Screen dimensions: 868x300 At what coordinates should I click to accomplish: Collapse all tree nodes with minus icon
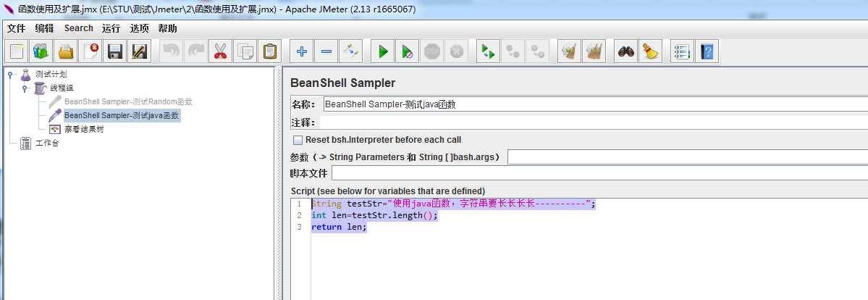[x=326, y=51]
